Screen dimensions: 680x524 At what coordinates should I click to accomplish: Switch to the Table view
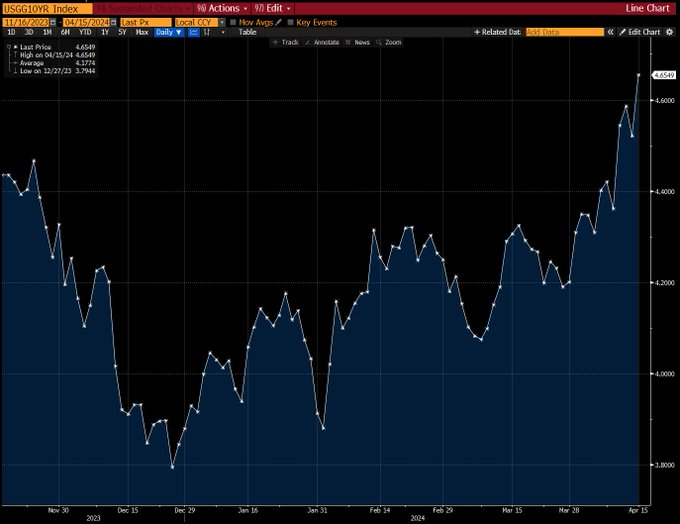tap(247, 32)
